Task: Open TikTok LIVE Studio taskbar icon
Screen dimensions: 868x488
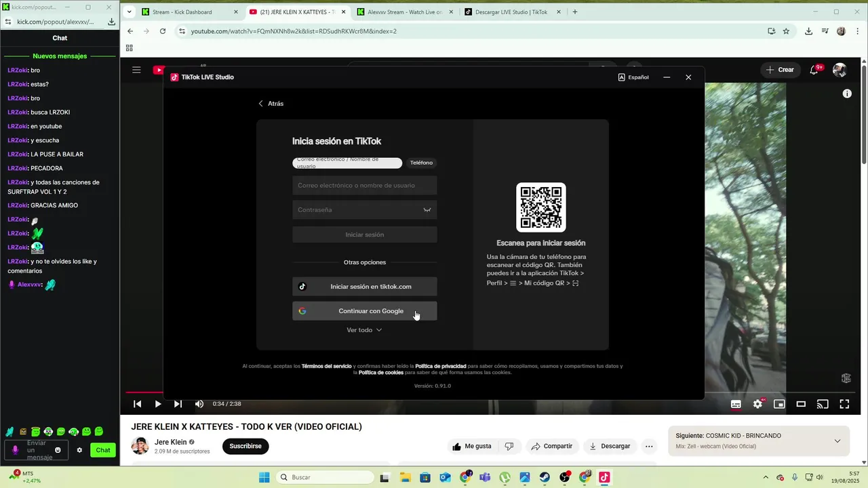Action: (x=604, y=477)
